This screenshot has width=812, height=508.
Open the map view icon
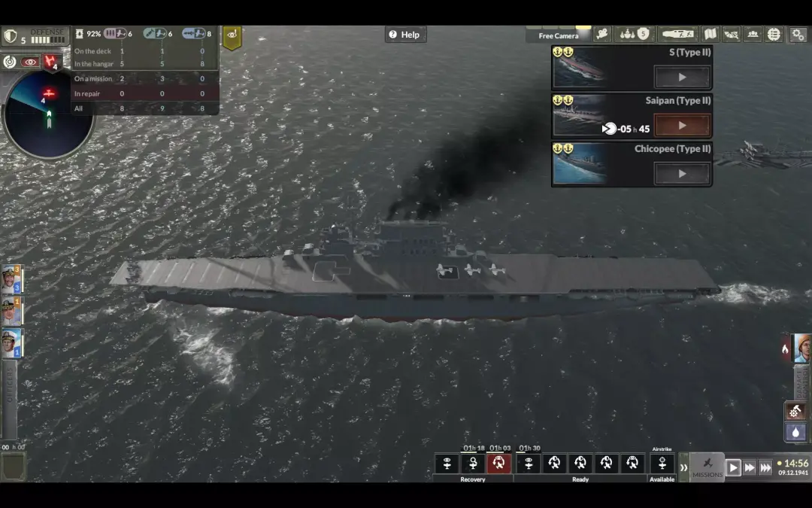point(710,35)
